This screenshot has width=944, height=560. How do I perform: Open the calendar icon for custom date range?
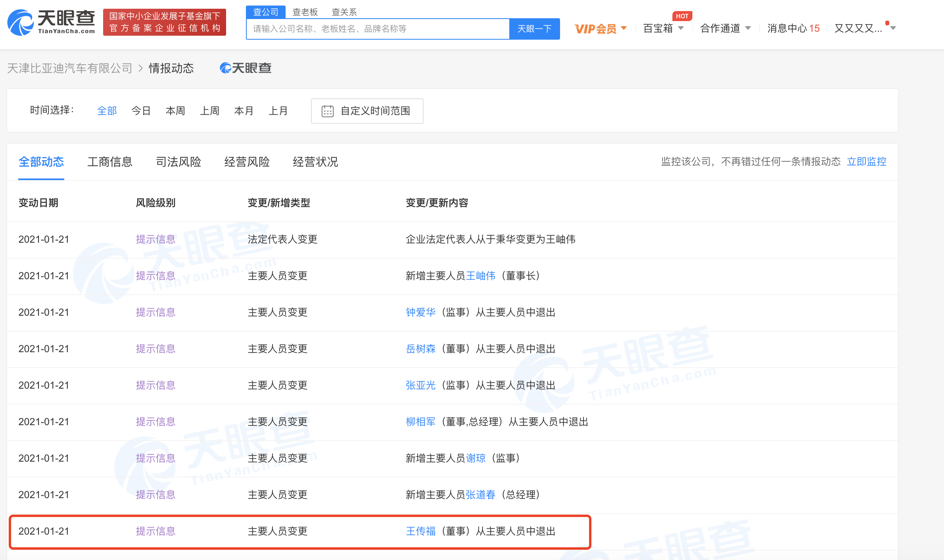point(328,111)
